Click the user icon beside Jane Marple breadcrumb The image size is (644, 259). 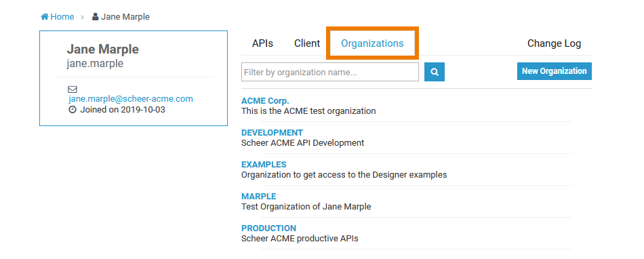96,17
